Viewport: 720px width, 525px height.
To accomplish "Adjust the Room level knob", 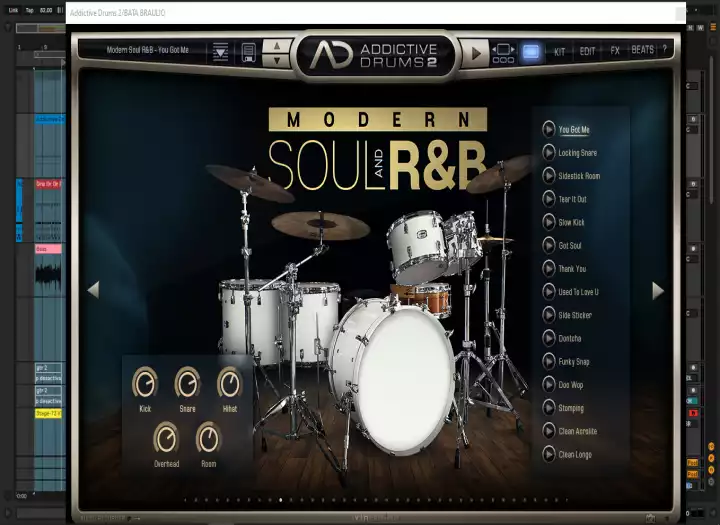I will (208, 438).
